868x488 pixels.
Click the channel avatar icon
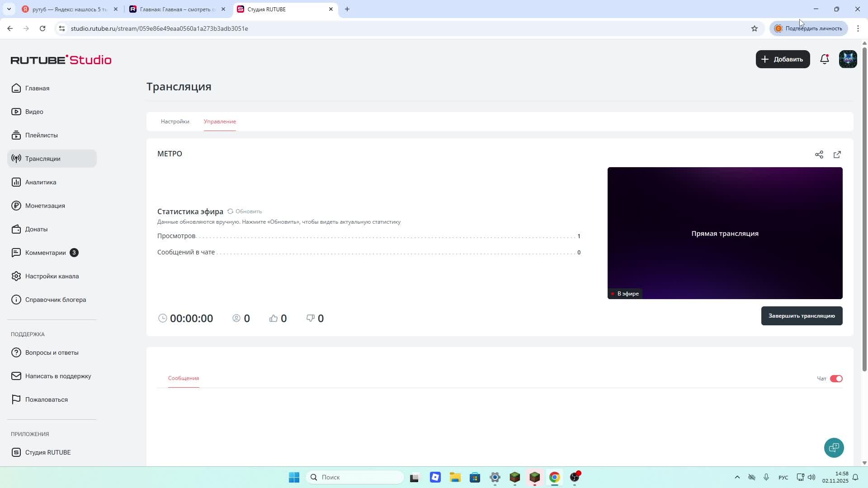click(848, 59)
